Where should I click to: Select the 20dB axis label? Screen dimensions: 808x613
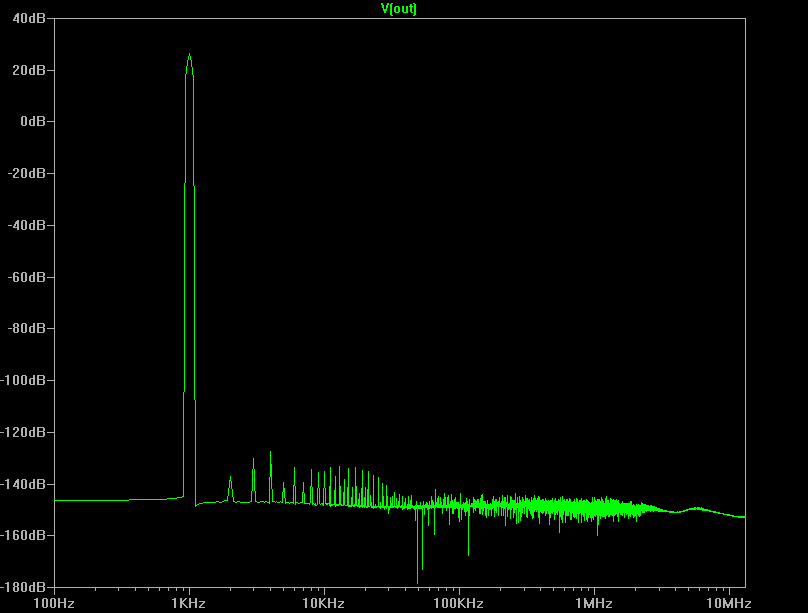click(29, 70)
